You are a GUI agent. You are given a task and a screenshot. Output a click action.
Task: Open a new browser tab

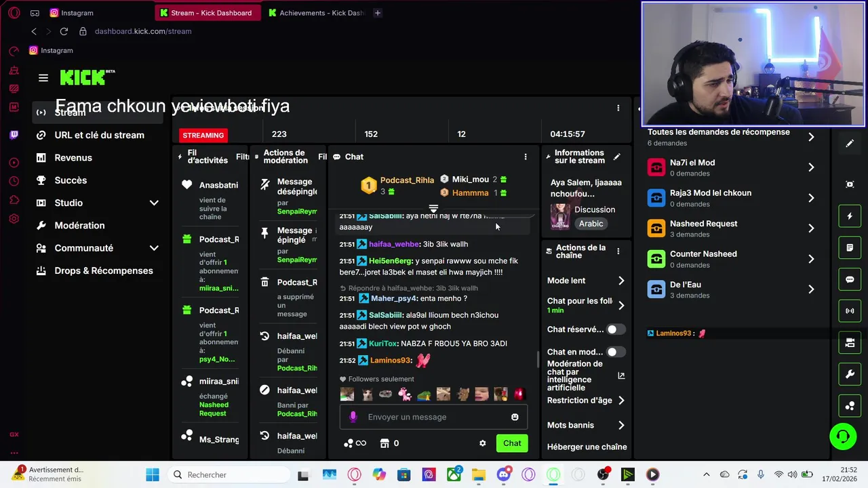pyautogui.click(x=378, y=13)
